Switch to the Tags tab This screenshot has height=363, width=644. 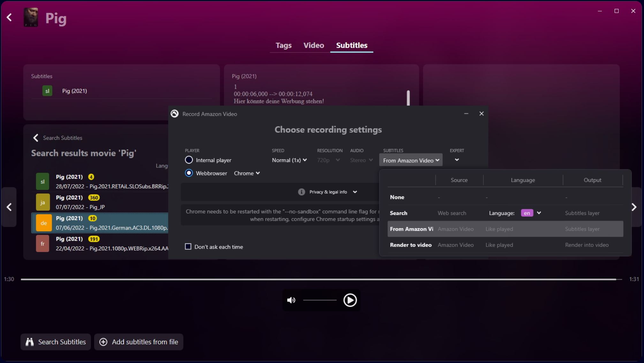click(x=284, y=45)
